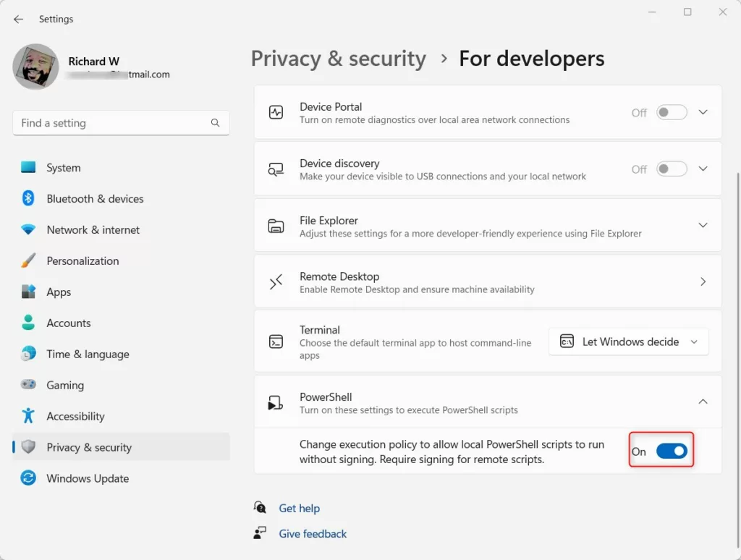Click the search magnifier icon
741x560 pixels.
coord(215,123)
